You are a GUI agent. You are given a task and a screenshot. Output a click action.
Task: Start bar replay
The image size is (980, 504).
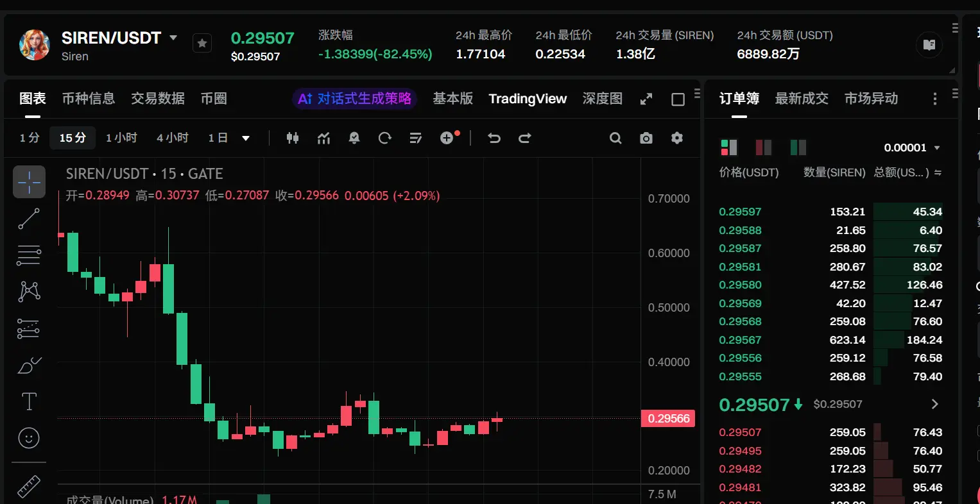[385, 138]
